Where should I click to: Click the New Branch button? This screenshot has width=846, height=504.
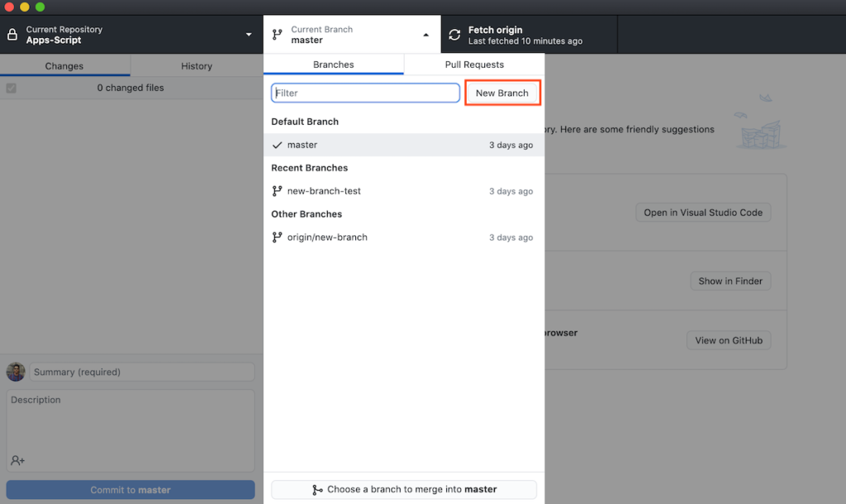(501, 93)
